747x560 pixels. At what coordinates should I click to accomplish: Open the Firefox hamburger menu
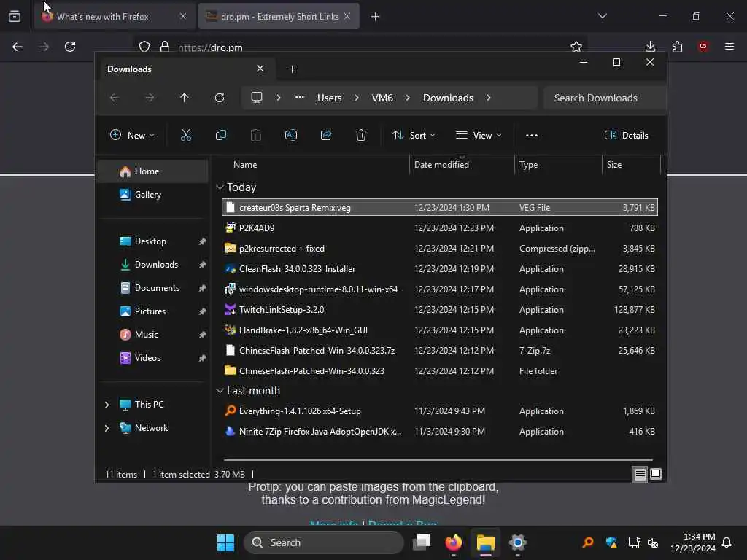(x=729, y=47)
